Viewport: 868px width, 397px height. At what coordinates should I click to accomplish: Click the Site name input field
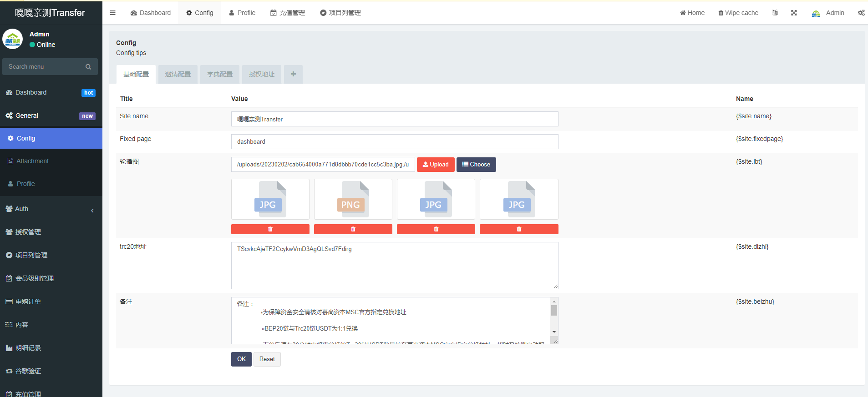click(394, 119)
